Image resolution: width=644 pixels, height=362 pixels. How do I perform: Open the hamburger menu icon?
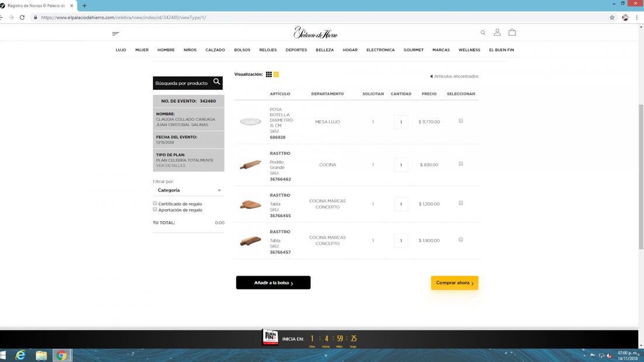point(116,33)
